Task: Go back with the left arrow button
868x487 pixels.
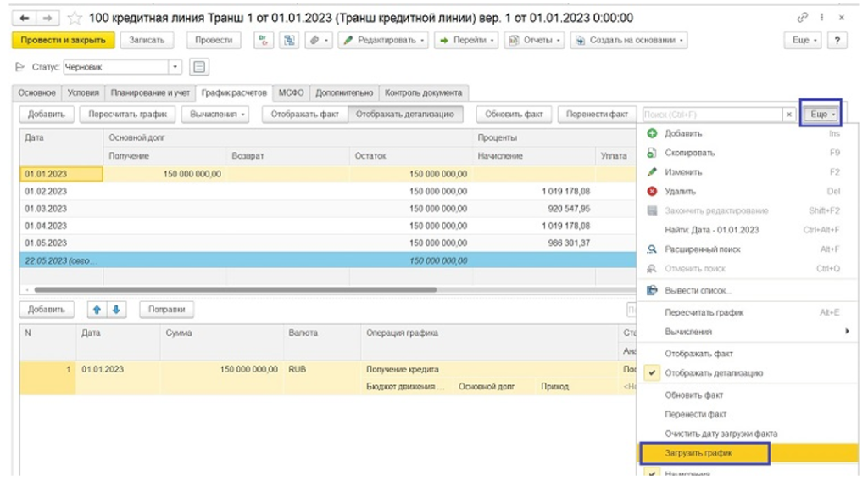Action: pos(25,19)
